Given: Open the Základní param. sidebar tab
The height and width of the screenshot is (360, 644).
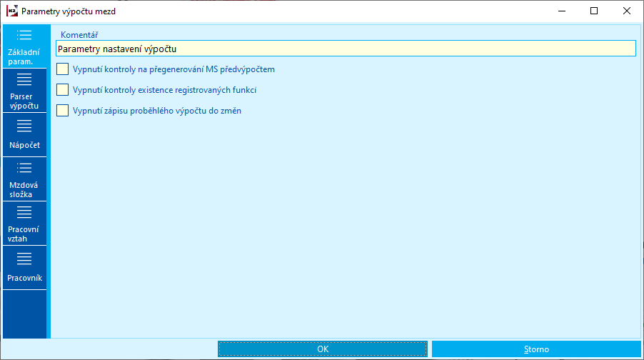Looking at the screenshot, I should [x=25, y=46].
